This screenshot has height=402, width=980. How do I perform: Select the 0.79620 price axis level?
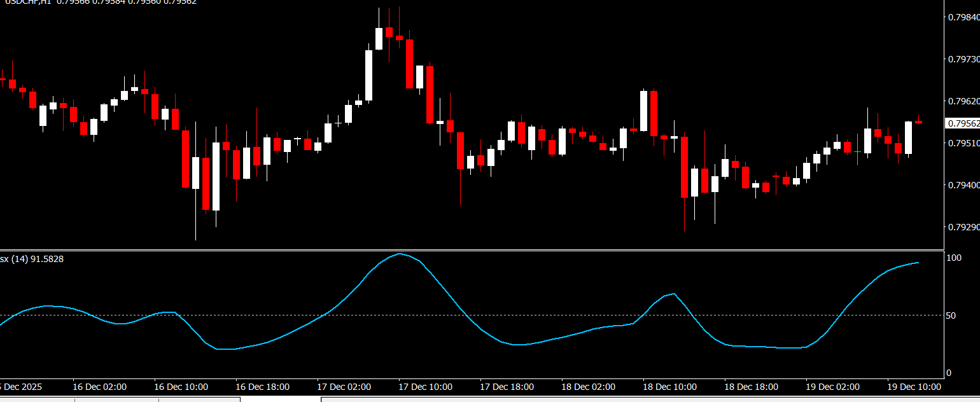point(963,101)
